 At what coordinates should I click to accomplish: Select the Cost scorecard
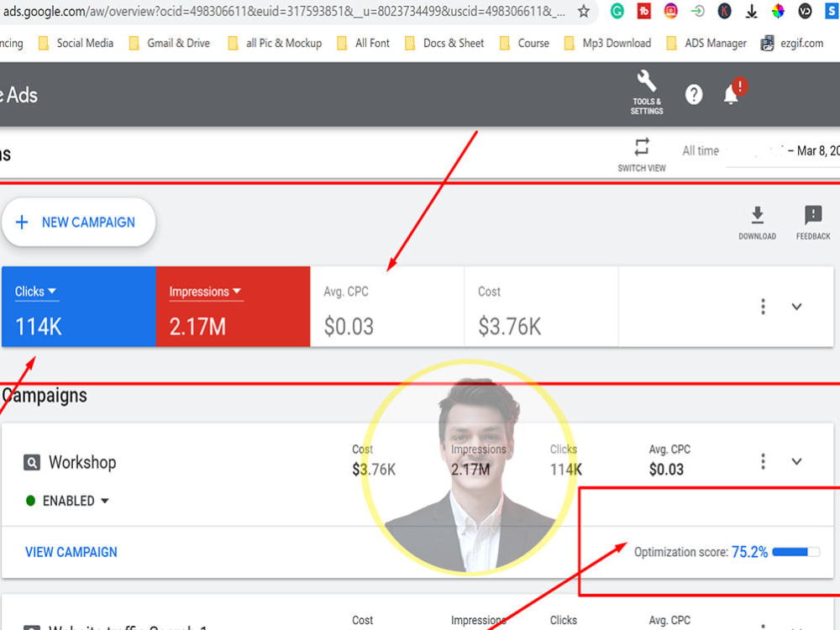point(542,307)
